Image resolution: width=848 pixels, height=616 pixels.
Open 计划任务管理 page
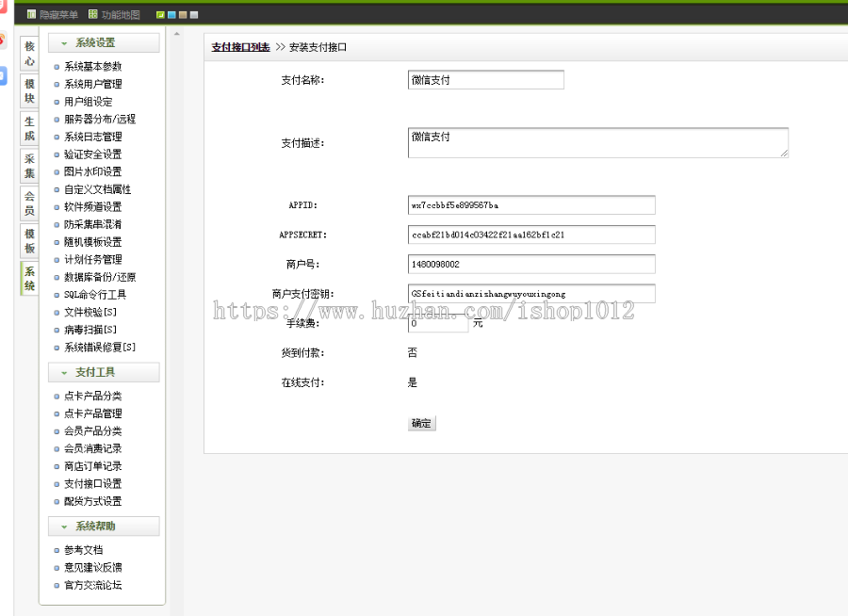[x=93, y=259]
